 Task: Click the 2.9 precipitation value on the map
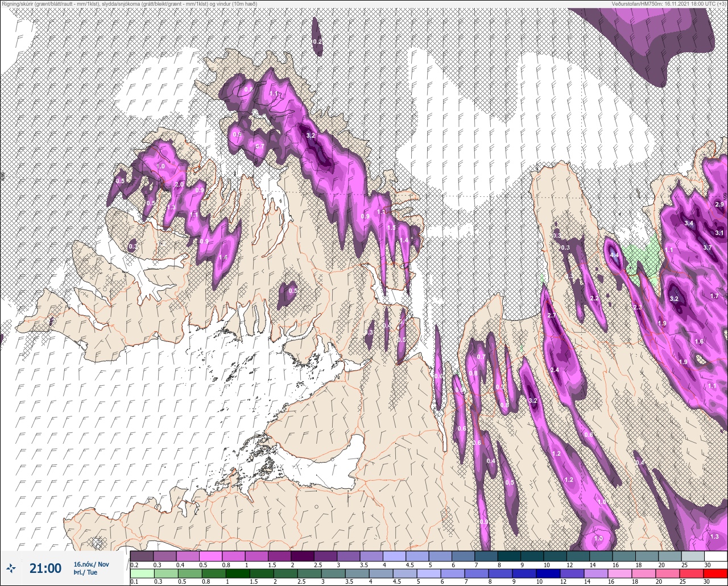coord(719,204)
